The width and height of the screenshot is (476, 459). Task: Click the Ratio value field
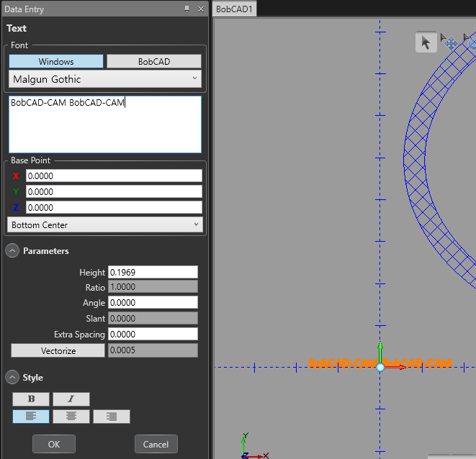click(153, 286)
